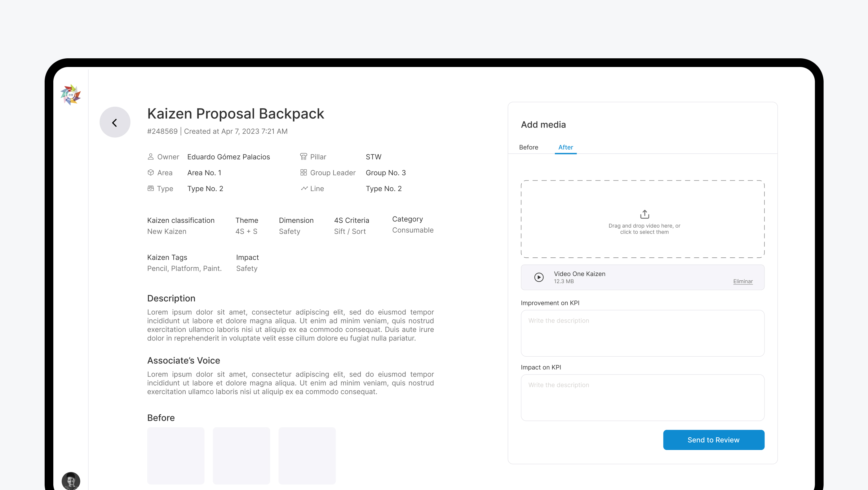This screenshot has height=490, width=868.
Task: Click the New Kaizen classification value
Action: point(167,232)
